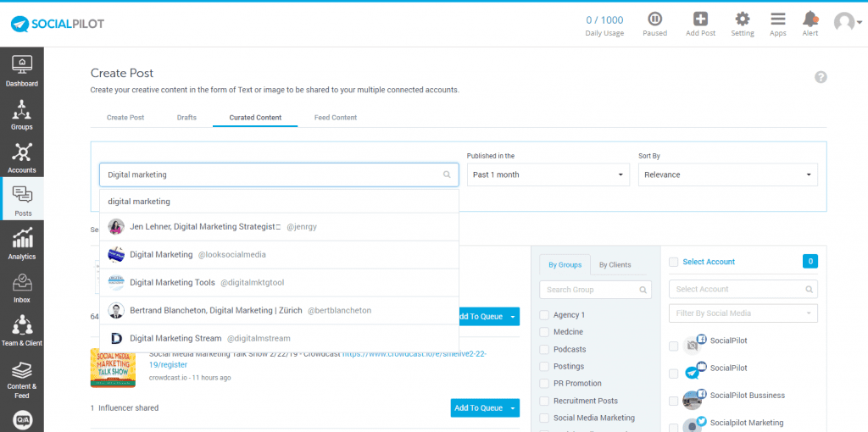Select the By Groups tab
The height and width of the screenshot is (432, 868).
(x=565, y=265)
